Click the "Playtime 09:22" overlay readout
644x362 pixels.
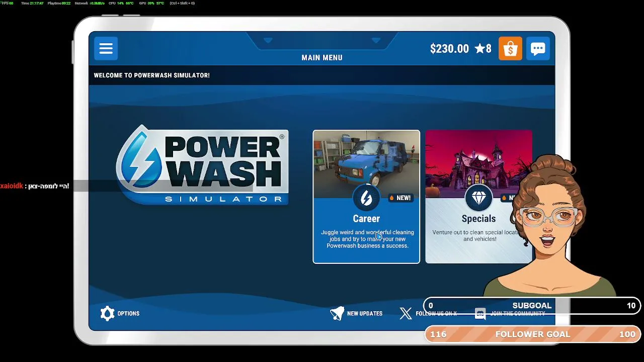point(59,3)
